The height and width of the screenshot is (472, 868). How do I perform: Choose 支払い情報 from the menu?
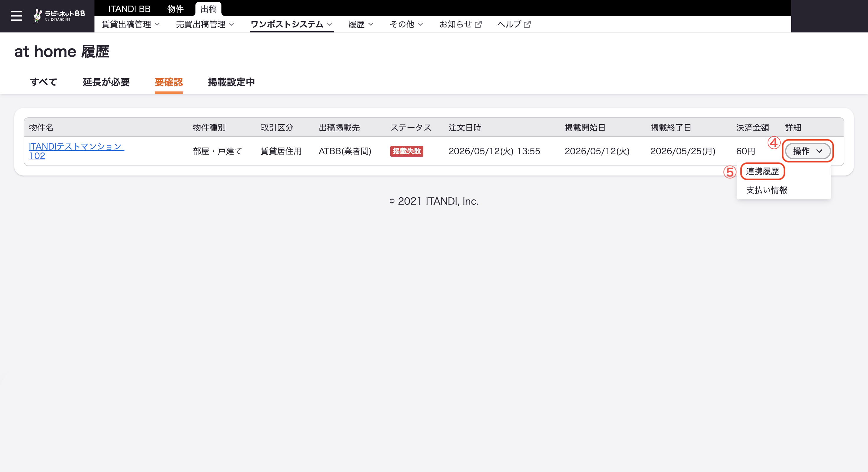click(766, 190)
